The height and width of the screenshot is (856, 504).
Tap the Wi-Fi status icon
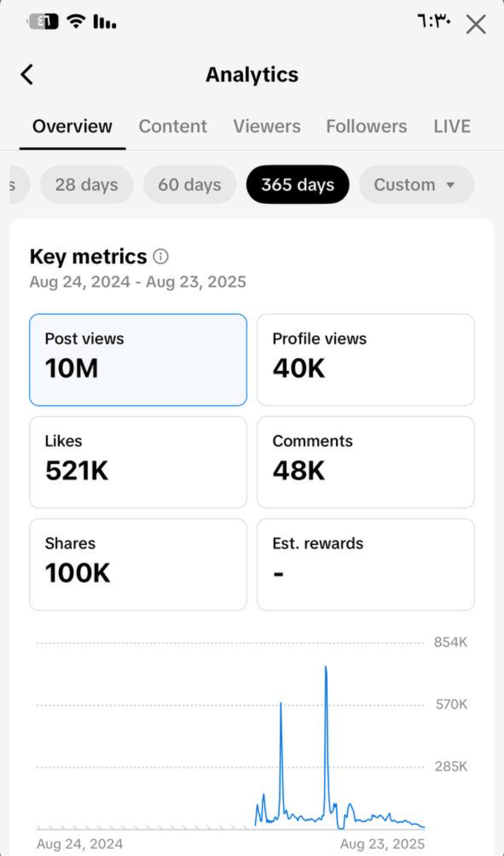[x=76, y=21]
